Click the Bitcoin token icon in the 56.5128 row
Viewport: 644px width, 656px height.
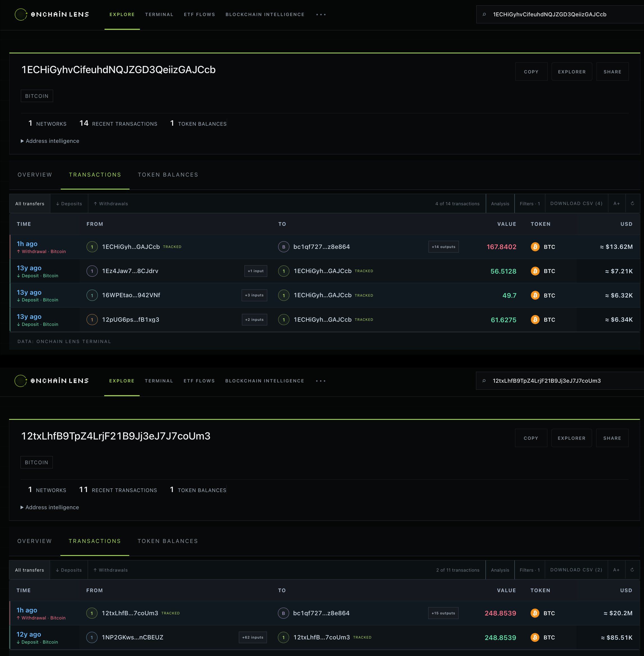click(x=535, y=271)
